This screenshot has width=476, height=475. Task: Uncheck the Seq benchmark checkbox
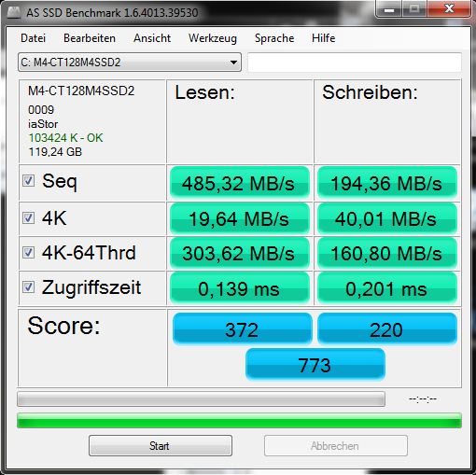pyautogui.click(x=28, y=181)
